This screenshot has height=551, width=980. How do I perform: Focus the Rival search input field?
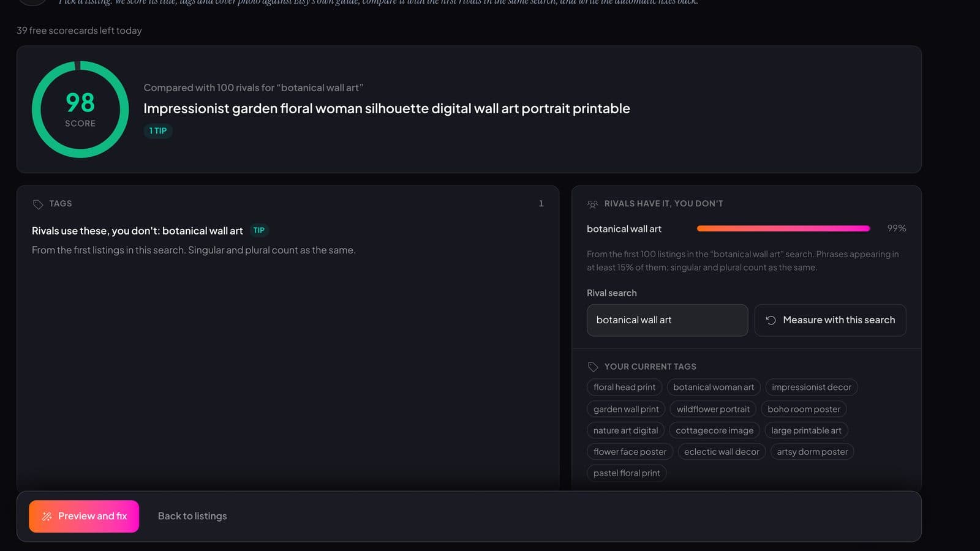[x=667, y=320]
